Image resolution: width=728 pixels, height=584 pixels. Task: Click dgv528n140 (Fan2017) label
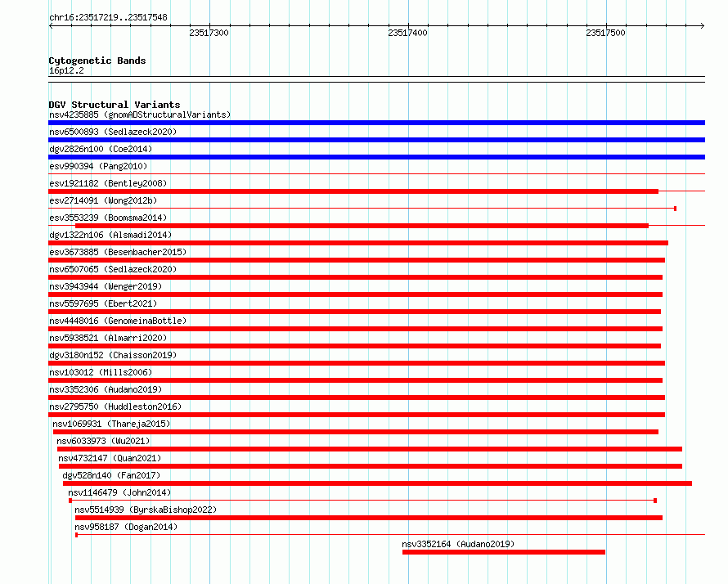111,475
